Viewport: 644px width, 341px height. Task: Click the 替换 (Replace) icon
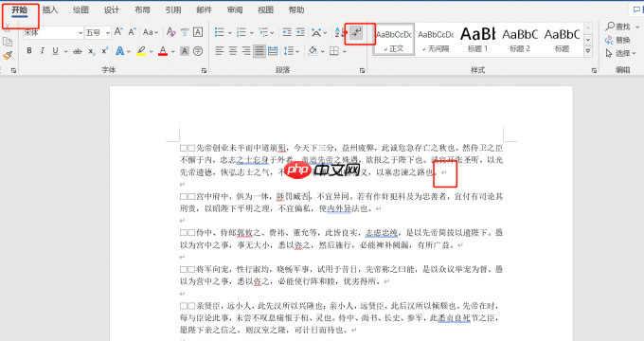[617, 40]
